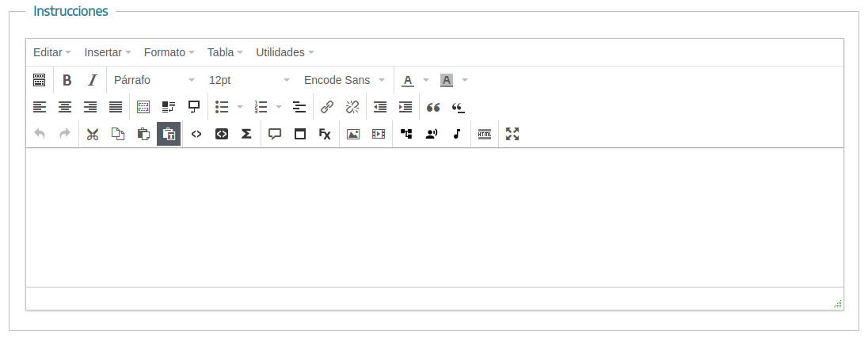Screen dimensions: 868x339
Task: Open the Insertar menu
Action: tap(108, 52)
